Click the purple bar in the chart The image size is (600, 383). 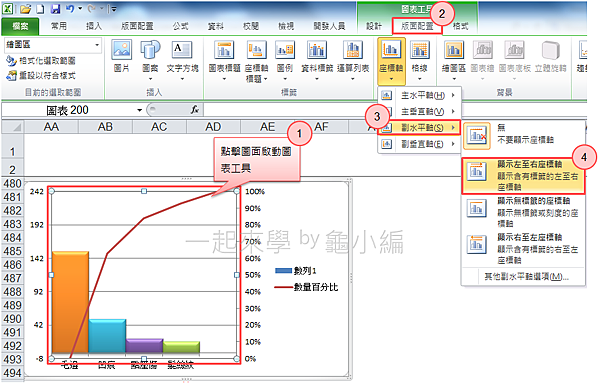tap(145, 346)
